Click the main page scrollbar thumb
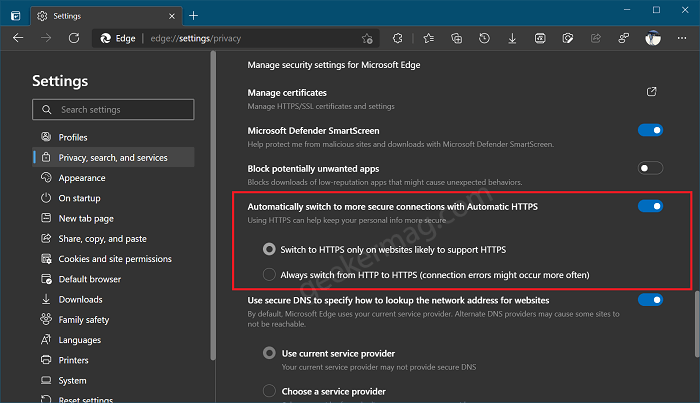The height and width of the screenshot is (403, 700). [697, 324]
